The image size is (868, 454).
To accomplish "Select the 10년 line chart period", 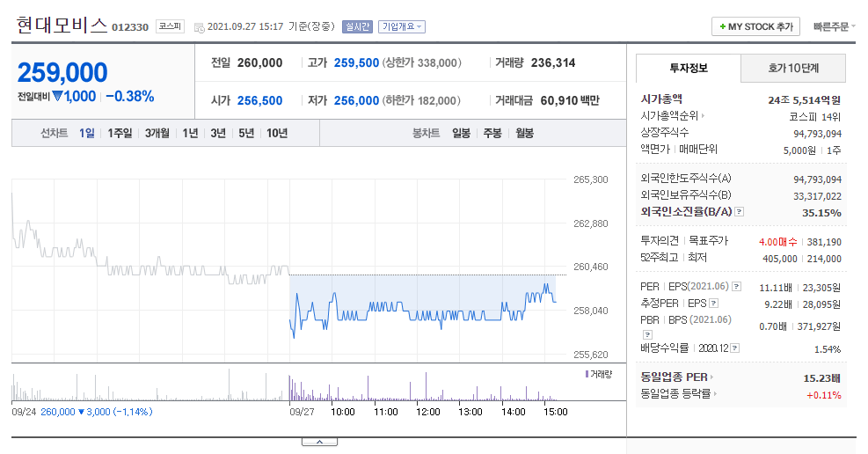I will [x=277, y=134].
